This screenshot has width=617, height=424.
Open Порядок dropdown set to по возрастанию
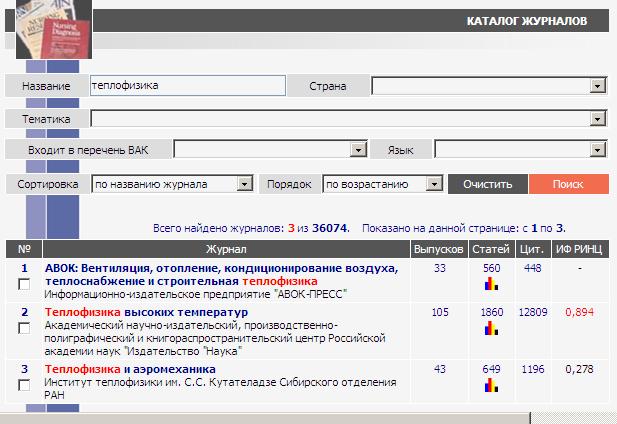pyautogui.click(x=383, y=184)
